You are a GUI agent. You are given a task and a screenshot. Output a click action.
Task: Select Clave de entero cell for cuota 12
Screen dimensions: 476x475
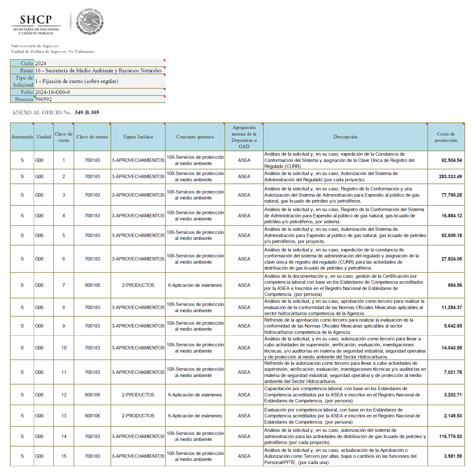[x=92, y=395]
